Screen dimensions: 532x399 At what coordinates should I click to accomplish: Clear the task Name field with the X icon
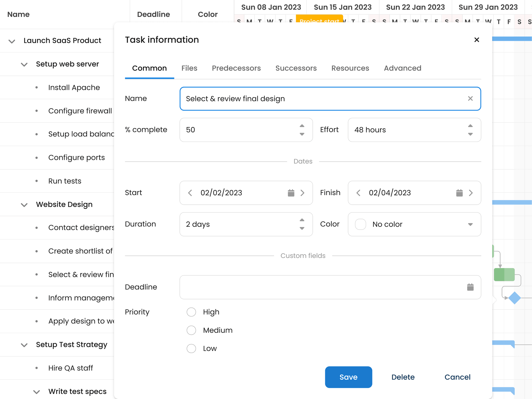click(470, 99)
